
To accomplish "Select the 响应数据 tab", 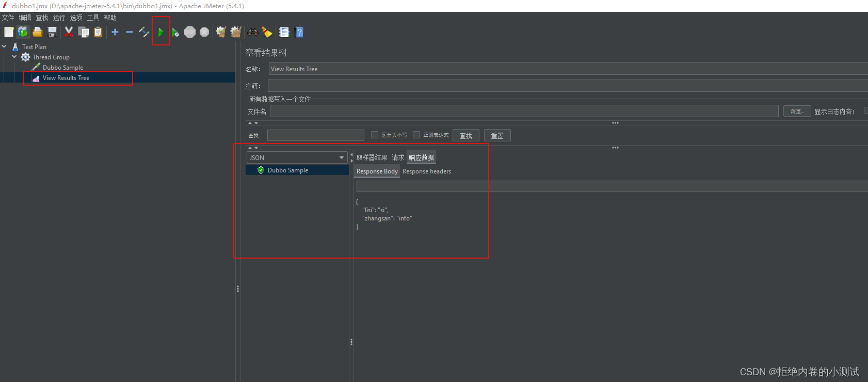I will click(421, 157).
